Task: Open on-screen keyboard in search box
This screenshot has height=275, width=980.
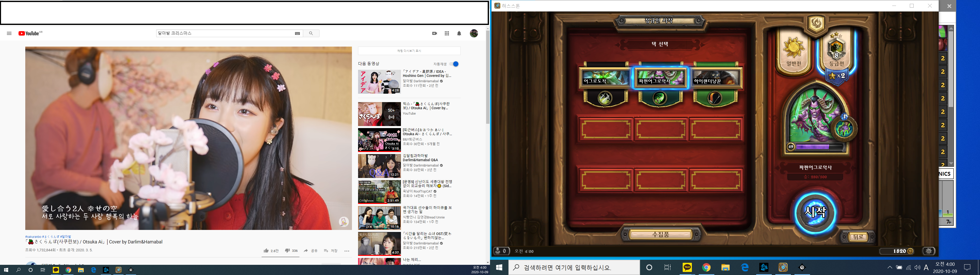Action: pyautogui.click(x=298, y=33)
